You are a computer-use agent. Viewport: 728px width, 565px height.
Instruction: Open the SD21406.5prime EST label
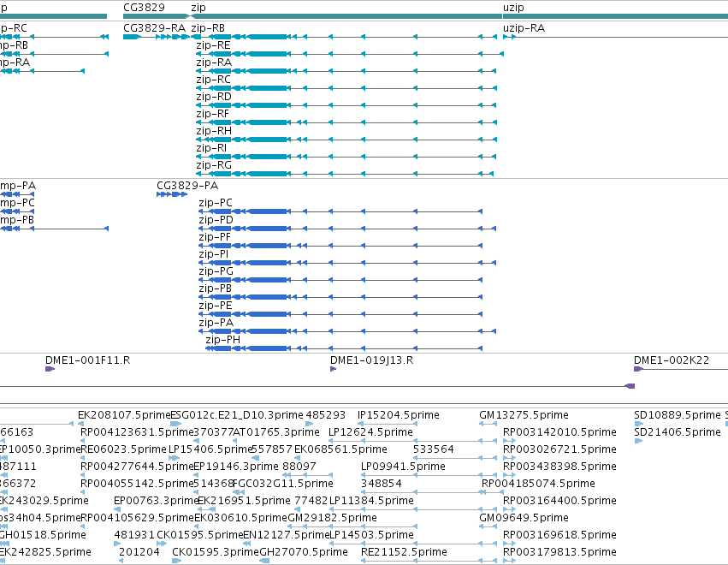(678, 432)
